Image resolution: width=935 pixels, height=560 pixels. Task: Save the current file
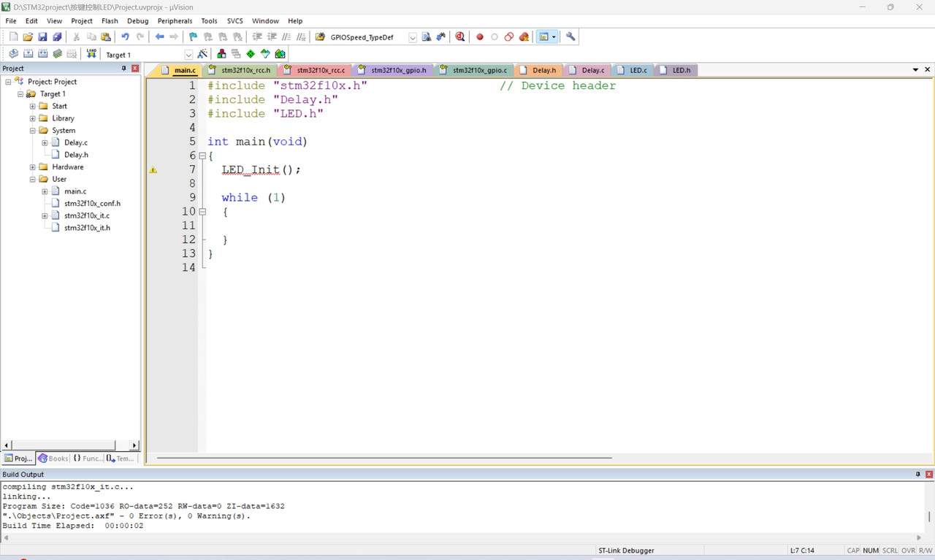(42, 37)
